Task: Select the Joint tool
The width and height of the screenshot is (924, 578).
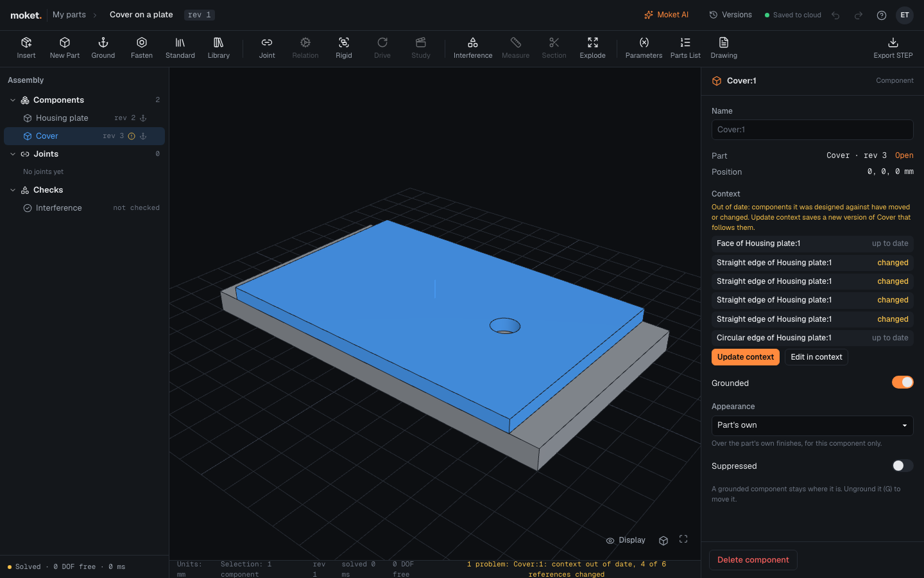Action: point(267,48)
